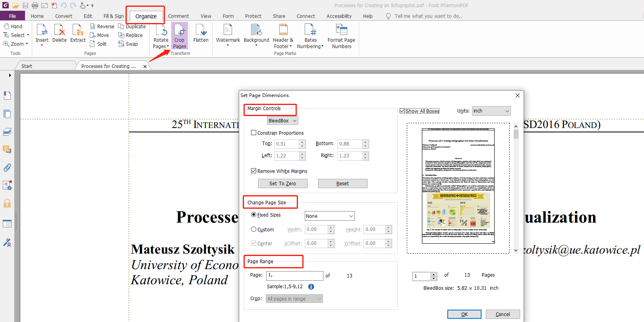Open the Attachments panel paperclip icon
The image size is (644, 322).
coord(7,167)
